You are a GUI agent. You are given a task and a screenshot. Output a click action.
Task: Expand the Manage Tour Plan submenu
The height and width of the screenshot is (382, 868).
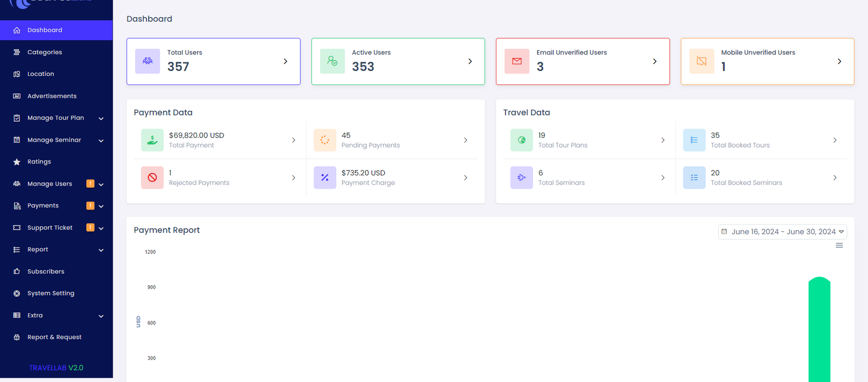[x=101, y=118]
